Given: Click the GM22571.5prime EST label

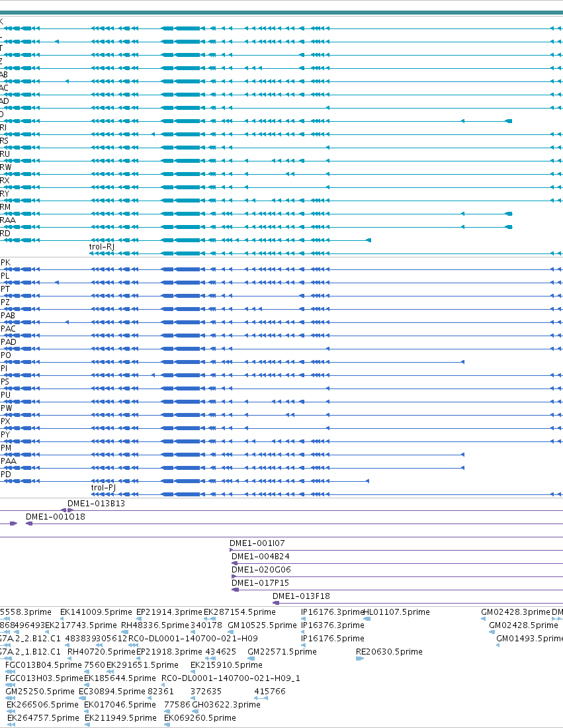Looking at the screenshot, I should (x=282, y=652).
